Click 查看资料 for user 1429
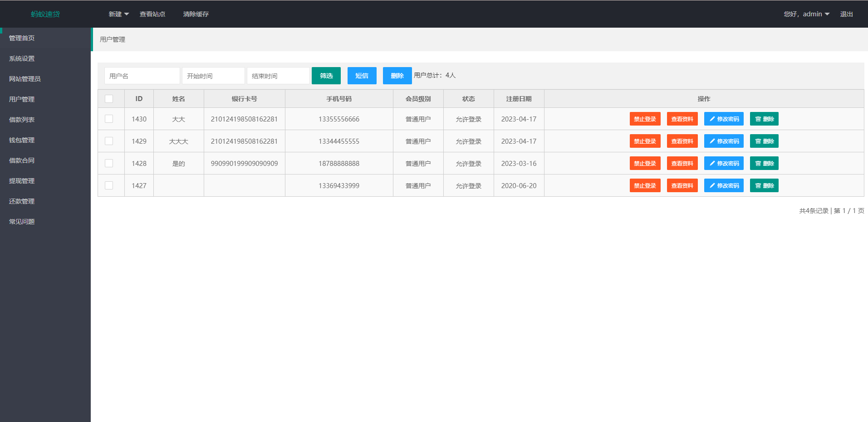This screenshot has width=868, height=422. coord(682,141)
